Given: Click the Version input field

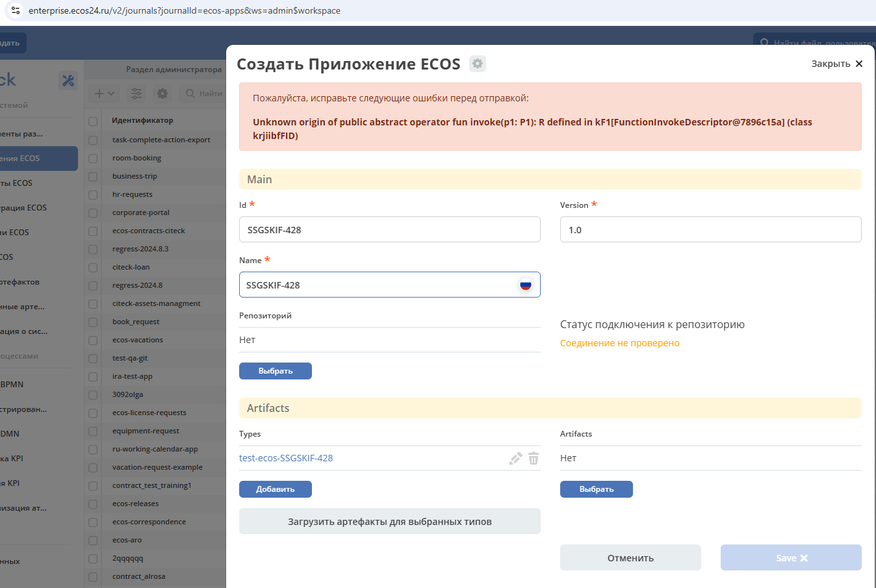Looking at the screenshot, I should tap(710, 229).
